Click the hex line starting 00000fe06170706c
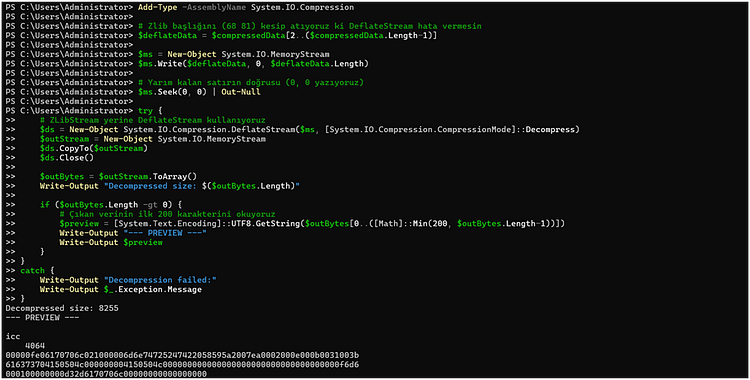The height and width of the screenshot is (380, 750). pyautogui.click(x=183, y=355)
